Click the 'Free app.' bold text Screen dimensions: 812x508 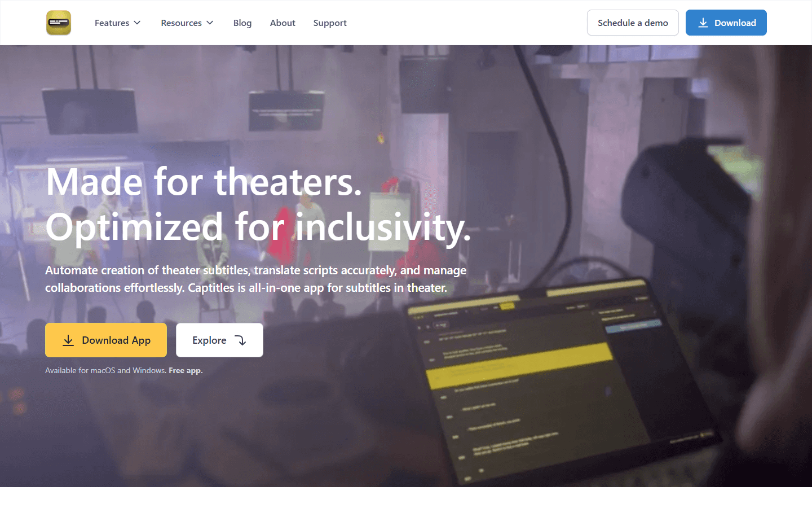[x=186, y=370]
